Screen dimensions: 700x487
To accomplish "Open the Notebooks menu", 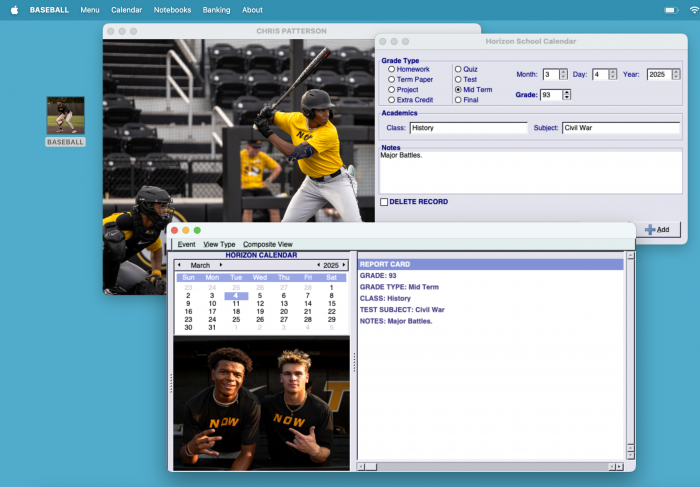I will coord(172,9).
